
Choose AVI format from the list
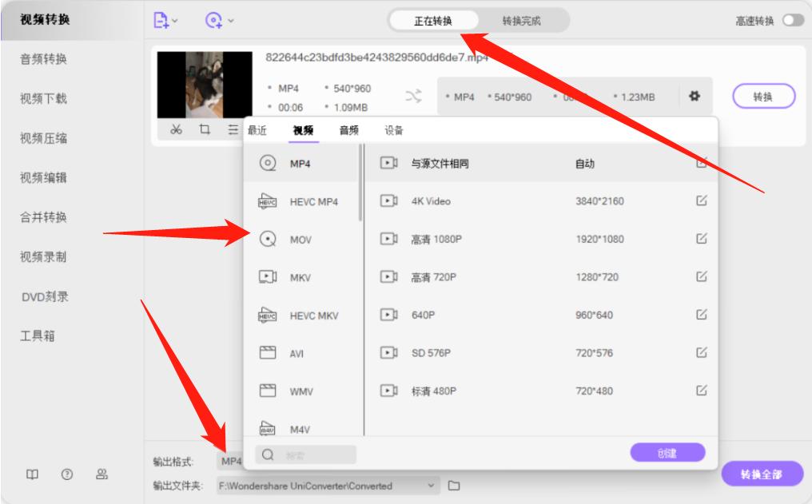click(x=301, y=353)
